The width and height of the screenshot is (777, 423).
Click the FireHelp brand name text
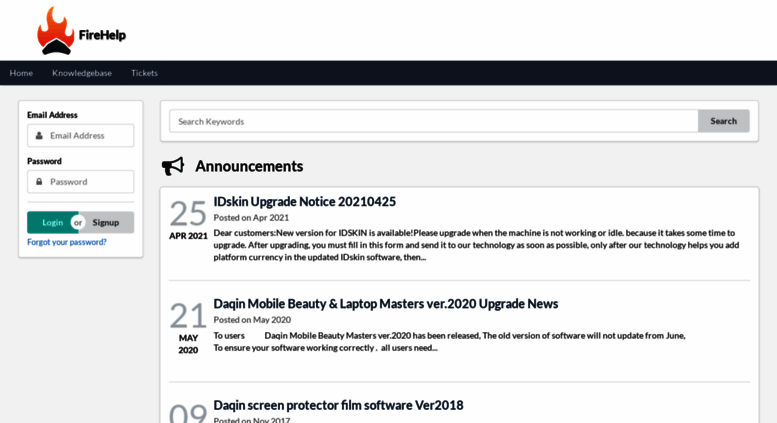point(102,35)
